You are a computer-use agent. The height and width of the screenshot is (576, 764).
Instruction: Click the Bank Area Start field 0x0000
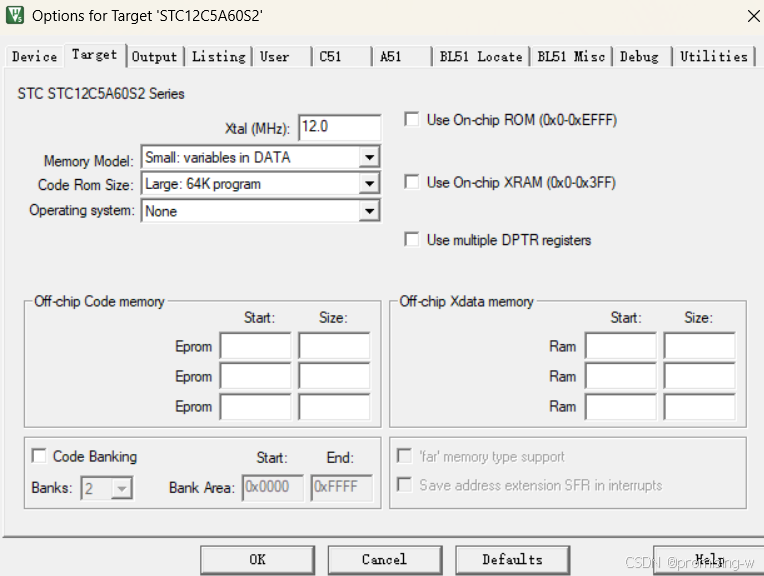(x=273, y=487)
